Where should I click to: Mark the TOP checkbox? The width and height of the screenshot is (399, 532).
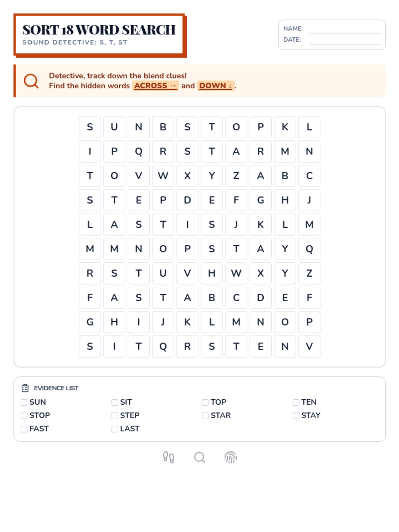(x=205, y=402)
